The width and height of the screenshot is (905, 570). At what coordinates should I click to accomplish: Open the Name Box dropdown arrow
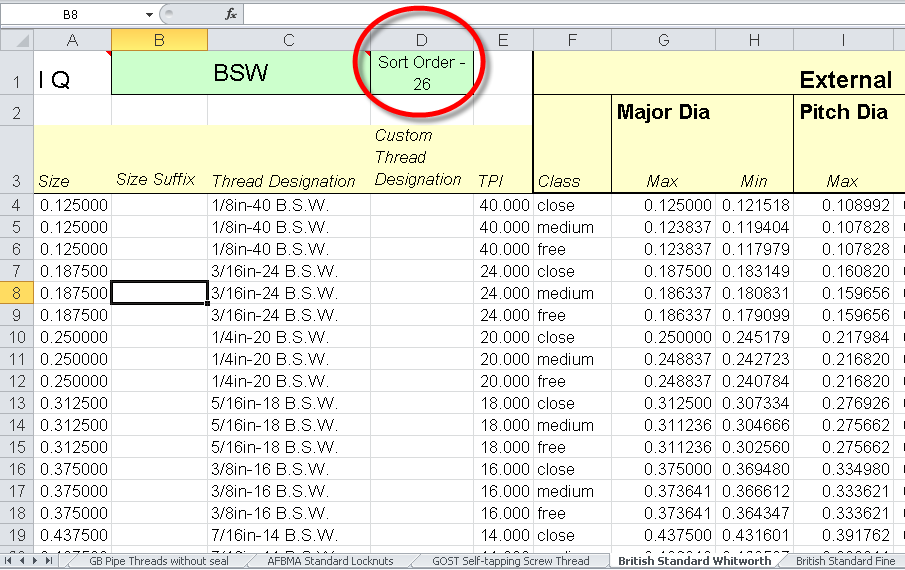click(149, 14)
